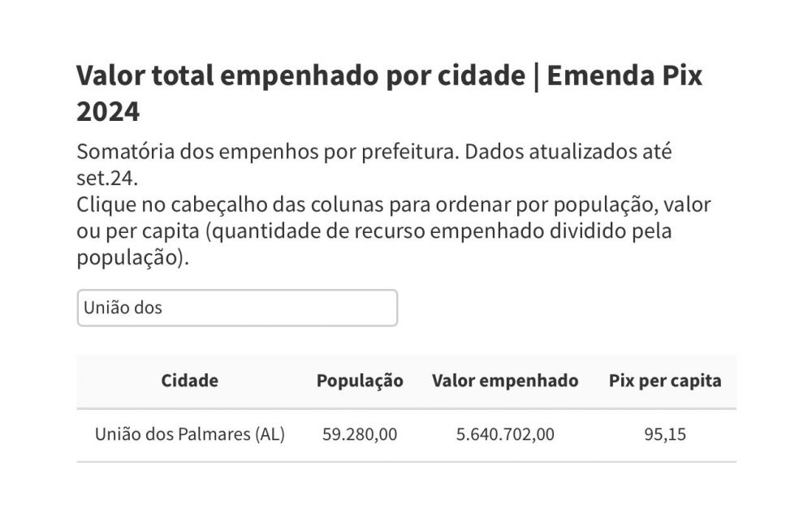This screenshot has width=812, height=530.
Task: Click the "set.24." date text
Action: [107, 178]
